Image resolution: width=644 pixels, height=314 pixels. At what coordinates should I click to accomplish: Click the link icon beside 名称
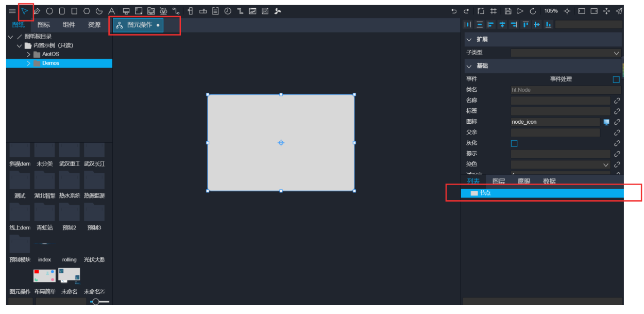pyautogui.click(x=617, y=101)
